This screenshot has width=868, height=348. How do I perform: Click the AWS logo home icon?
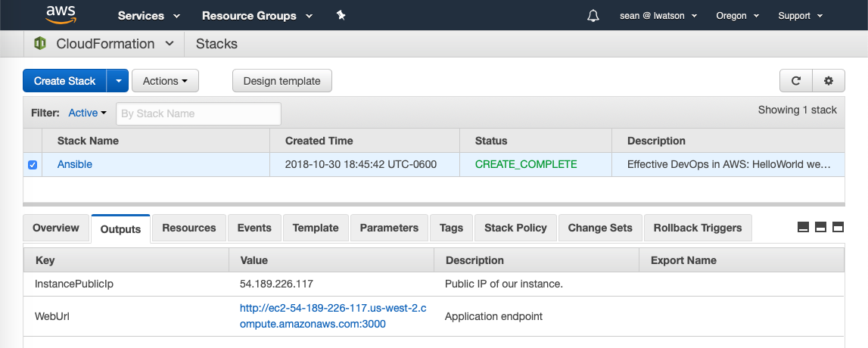pos(60,15)
